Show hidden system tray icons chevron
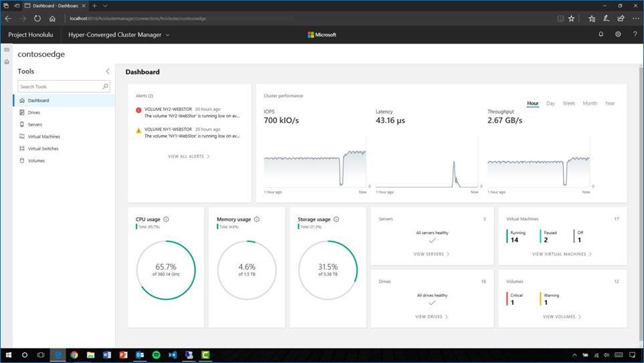This screenshot has width=644, height=363. coord(574,355)
